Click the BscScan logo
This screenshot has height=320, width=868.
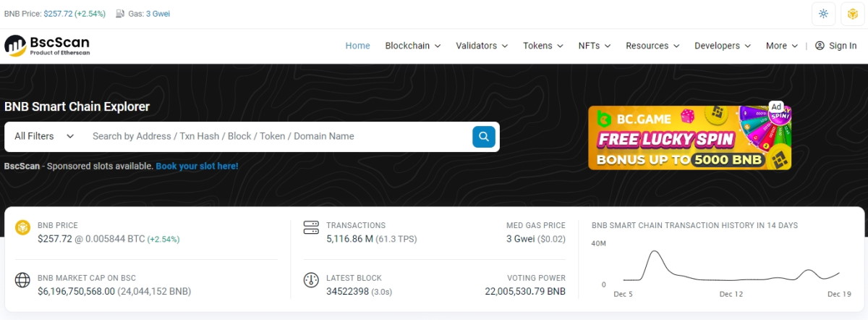tap(47, 46)
